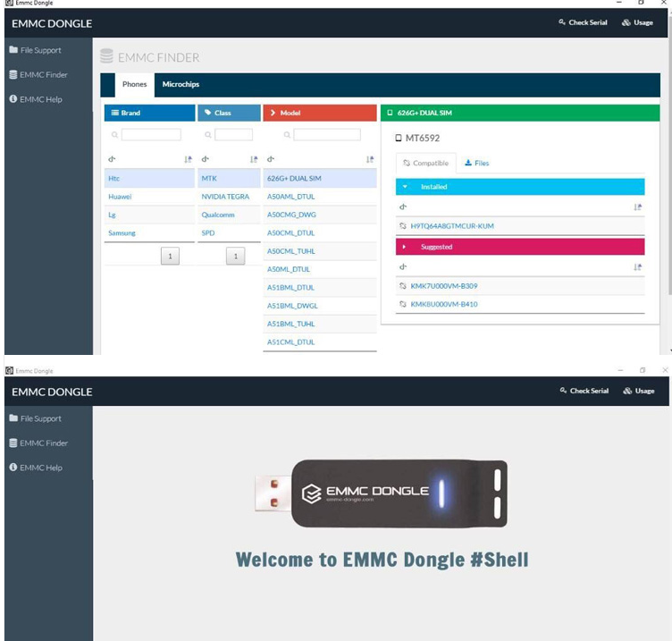672x641 pixels.
Task: Click the Model column header
Action: click(x=320, y=113)
